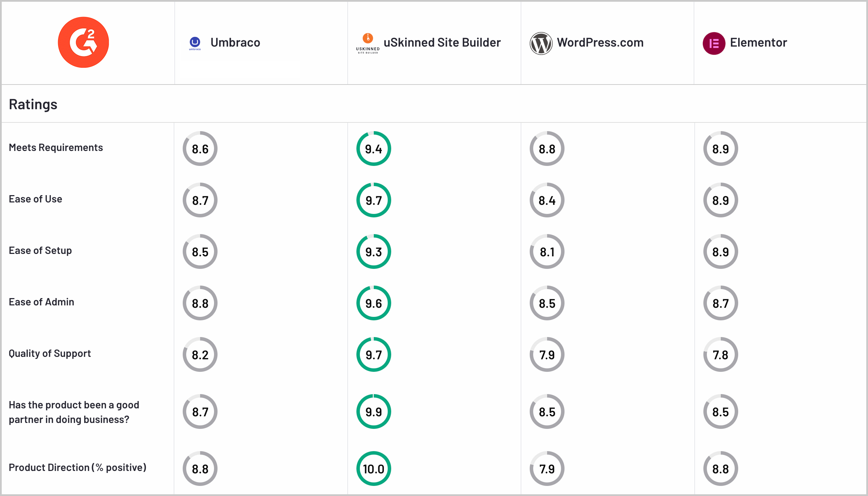868x496 pixels.
Task: Open the Umbraco product name link
Action: pos(235,42)
